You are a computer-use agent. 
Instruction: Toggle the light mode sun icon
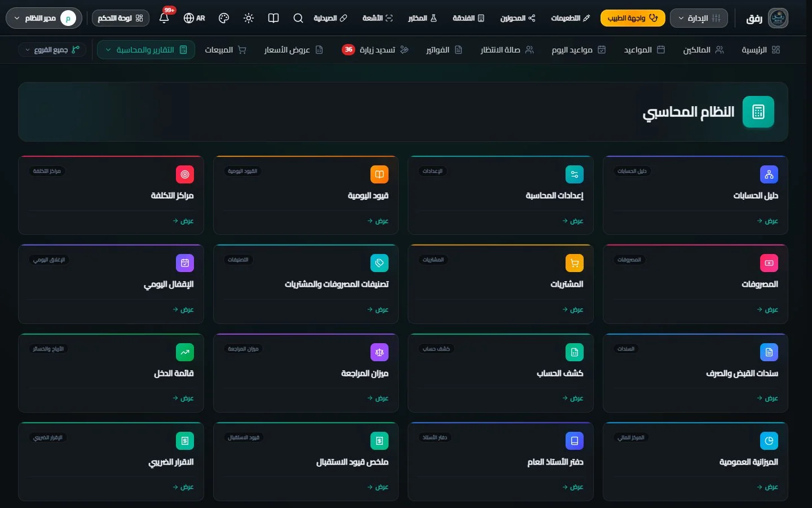coord(249,18)
